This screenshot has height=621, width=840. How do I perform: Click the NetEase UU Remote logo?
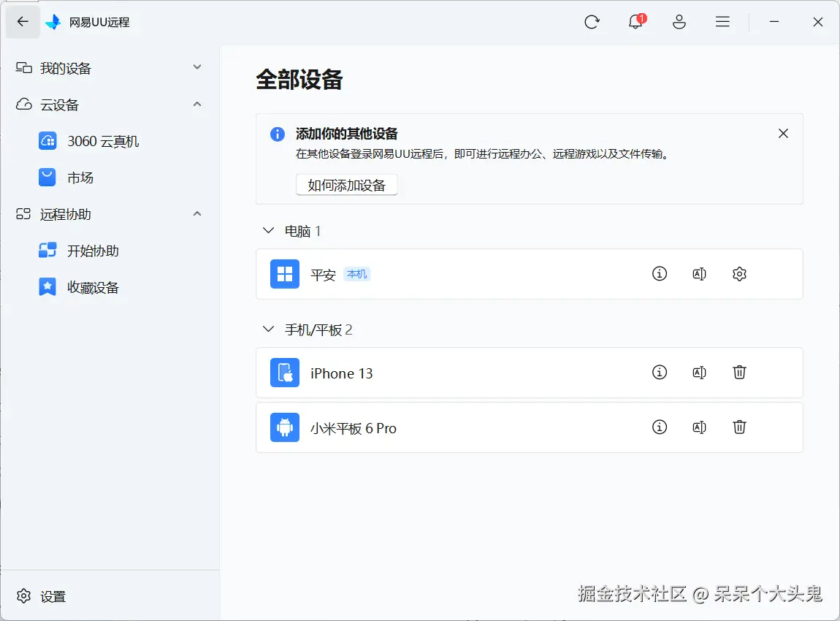pyautogui.click(x=53, y=22)
